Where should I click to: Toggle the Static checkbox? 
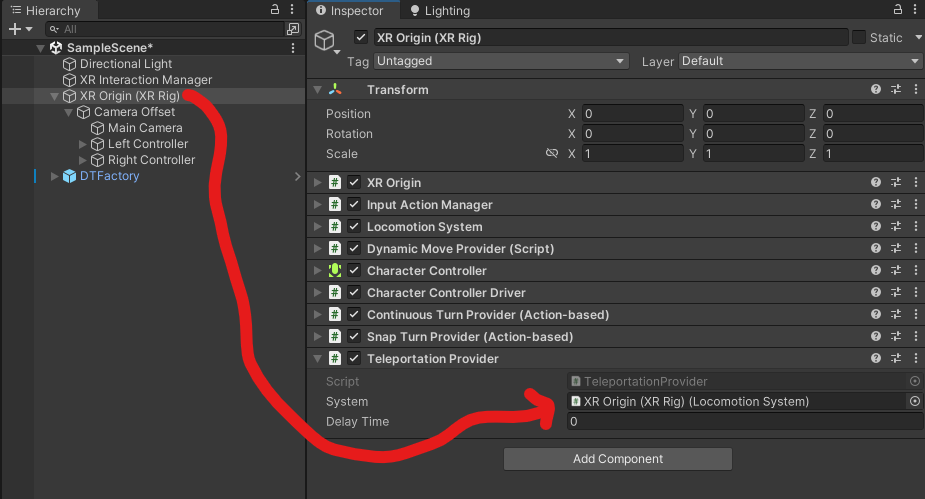pyautogui.click(x=859, y=37)
